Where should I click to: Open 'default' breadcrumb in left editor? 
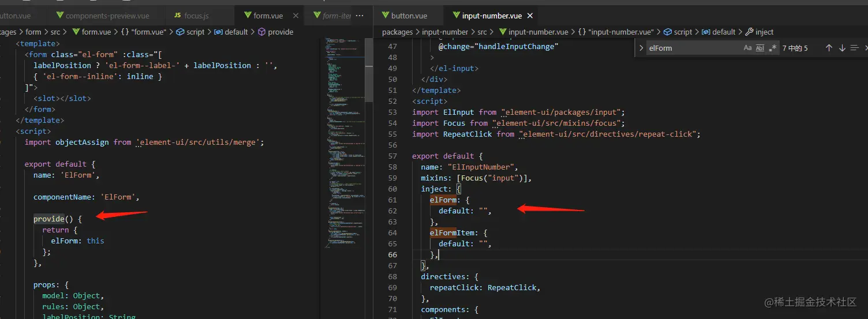pyautogui.click(x=230, y=32)
